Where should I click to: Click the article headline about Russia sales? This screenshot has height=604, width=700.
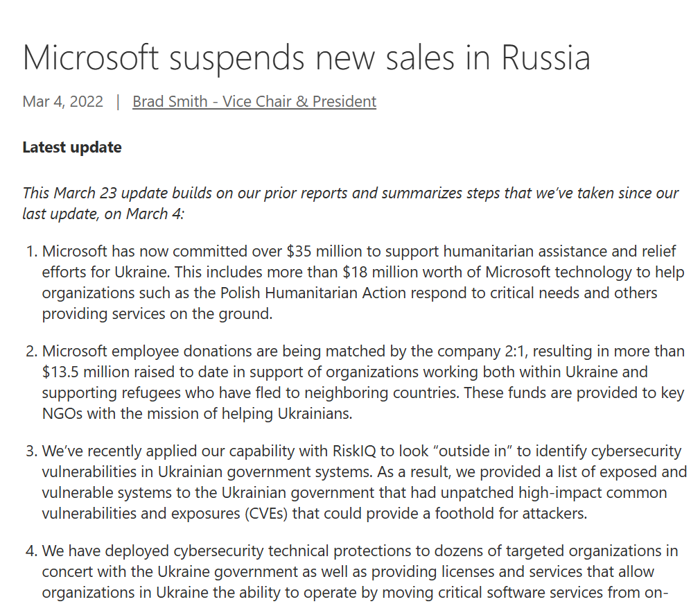coord(307,58)
